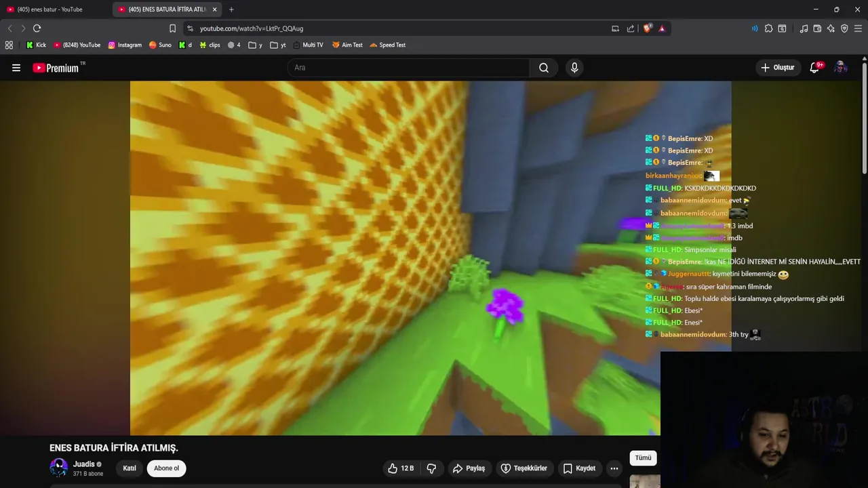Share this page via browser share icon
The height and width of the screenshot is (488, 868).
[x=631, y=28]
